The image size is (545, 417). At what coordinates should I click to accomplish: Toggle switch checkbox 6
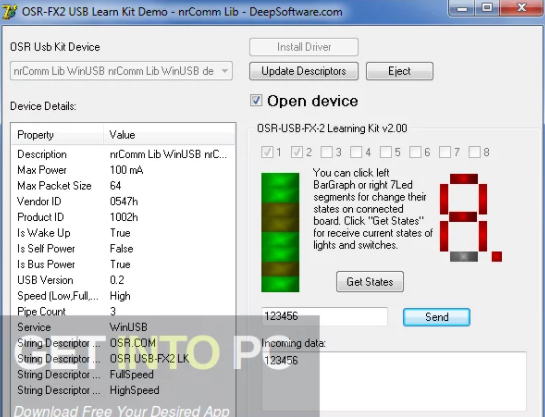[x=415, y=152]
